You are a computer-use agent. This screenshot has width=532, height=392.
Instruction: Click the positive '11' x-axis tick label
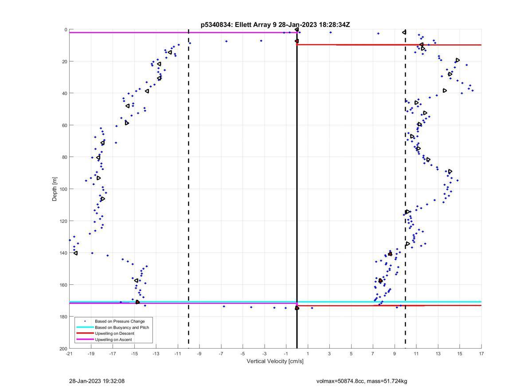pos(416,353)
